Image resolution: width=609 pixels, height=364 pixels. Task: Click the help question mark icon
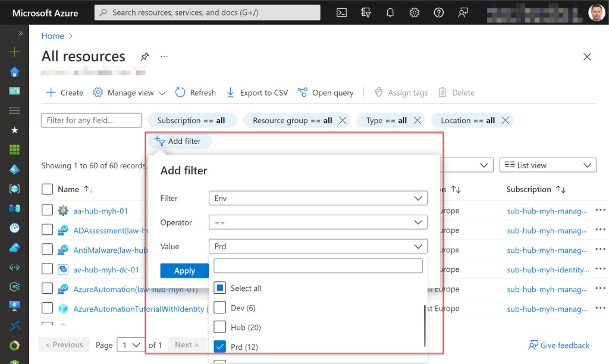coord(439,12)
